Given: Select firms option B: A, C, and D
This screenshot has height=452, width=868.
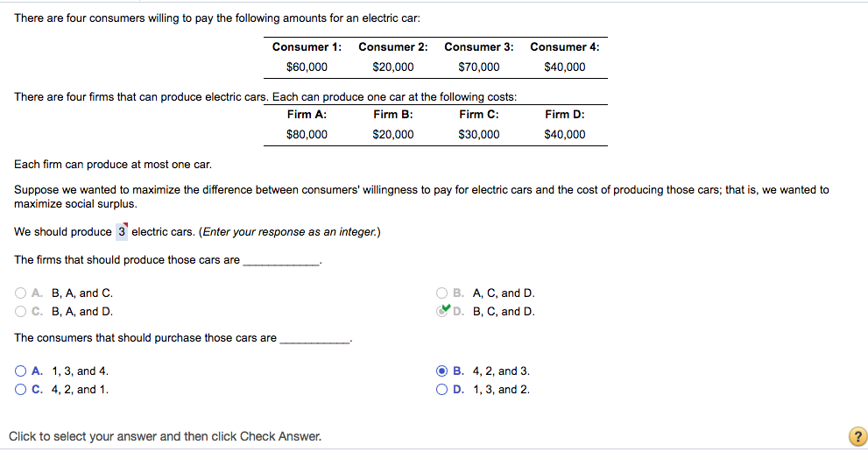Looking at the screenshot, I should pos(442,293).
